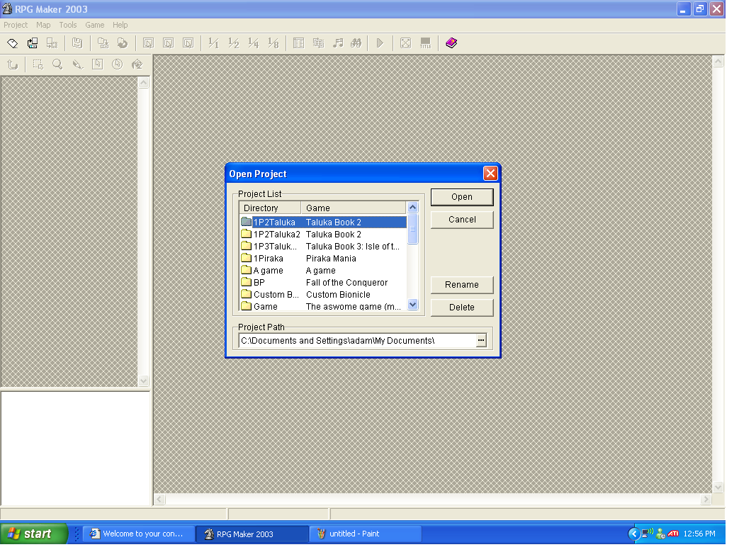Click the music note icon
This screenshot has height=552, width=756.
(x=338, y=43)
